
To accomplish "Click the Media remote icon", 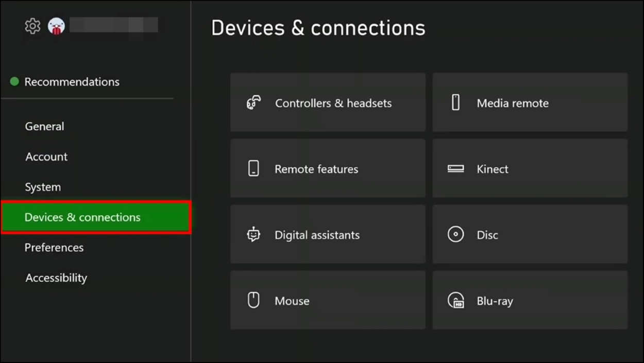I will click(x=455, y=102).
